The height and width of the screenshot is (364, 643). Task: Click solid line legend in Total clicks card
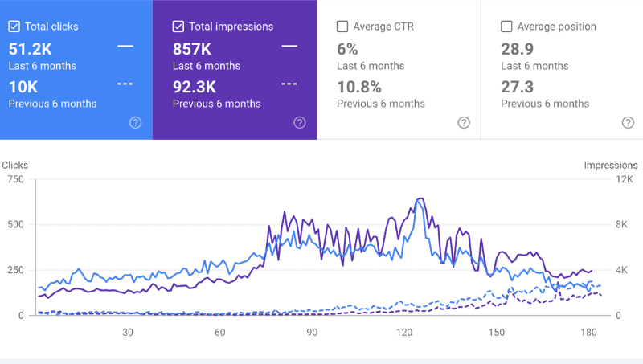(125, 47)
